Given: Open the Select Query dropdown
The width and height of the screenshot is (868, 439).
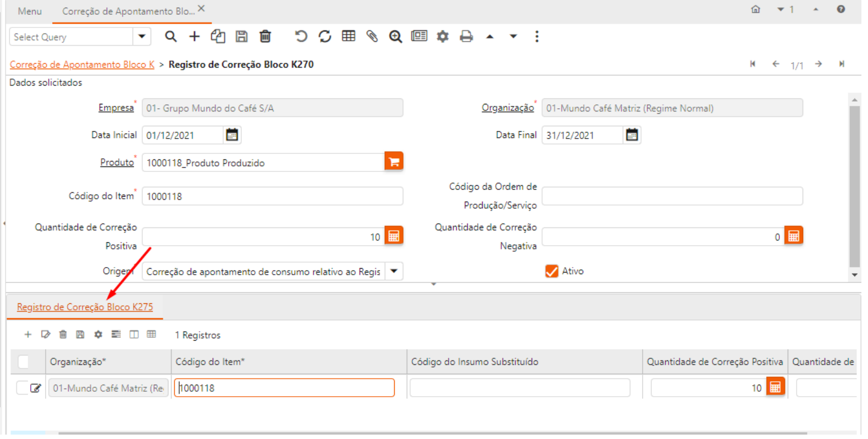Looking at the screenshot, I should [x=142, y=37].
